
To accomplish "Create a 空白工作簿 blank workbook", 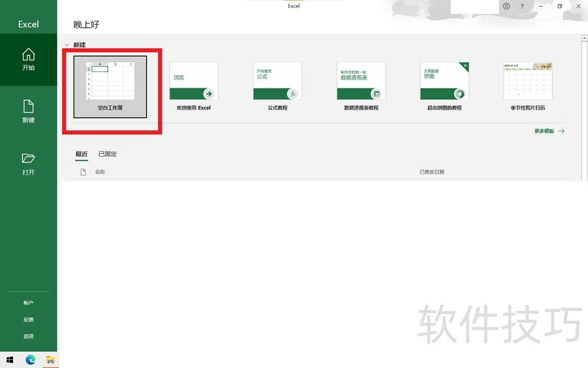I will (110, 87).
